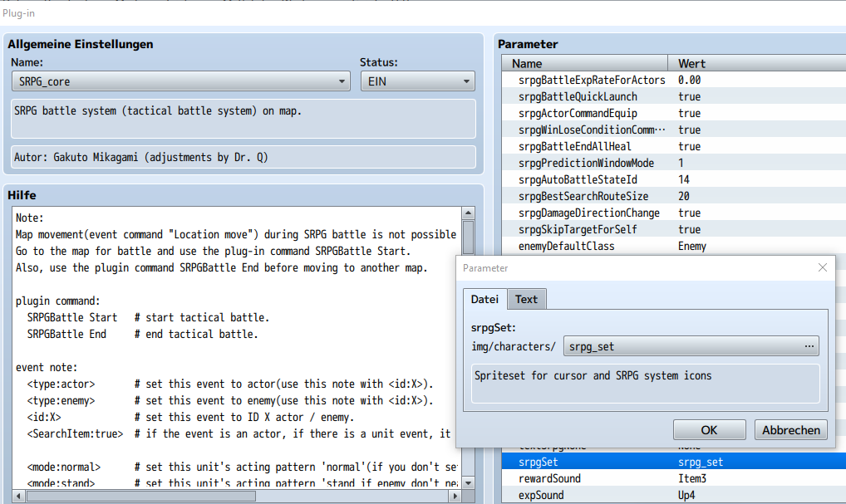
Task: Select the srpgActorCommandEquip parameter row
Action: pos(674,113)
